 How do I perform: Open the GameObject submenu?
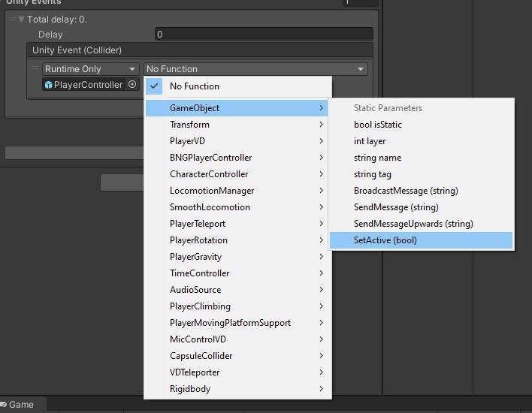pyautogui.click(x=237, y=108)
